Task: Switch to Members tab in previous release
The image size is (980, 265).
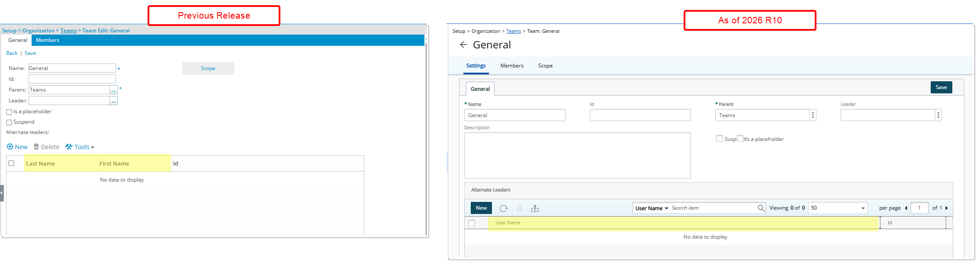Action: 48,40
